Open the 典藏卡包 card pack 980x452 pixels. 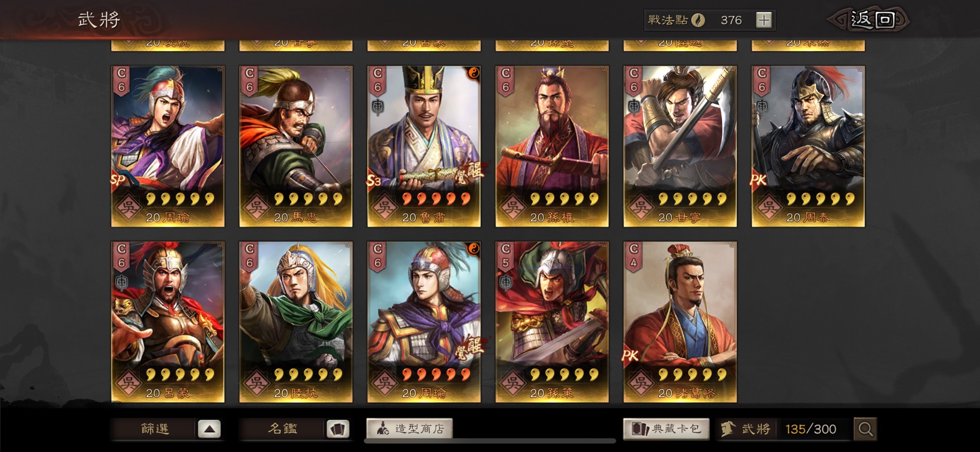point(666,429)
